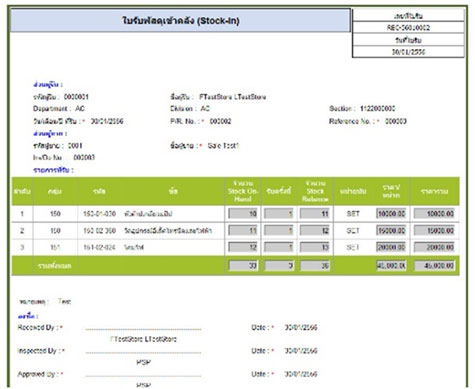Click the Received By signature line

(x=143, y=329)
